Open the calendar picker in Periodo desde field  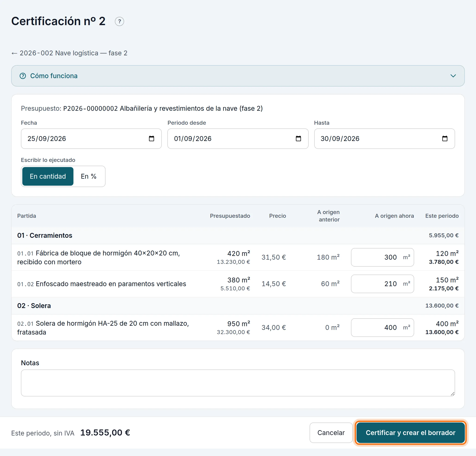pyautogui.click(x=298, y=139)
